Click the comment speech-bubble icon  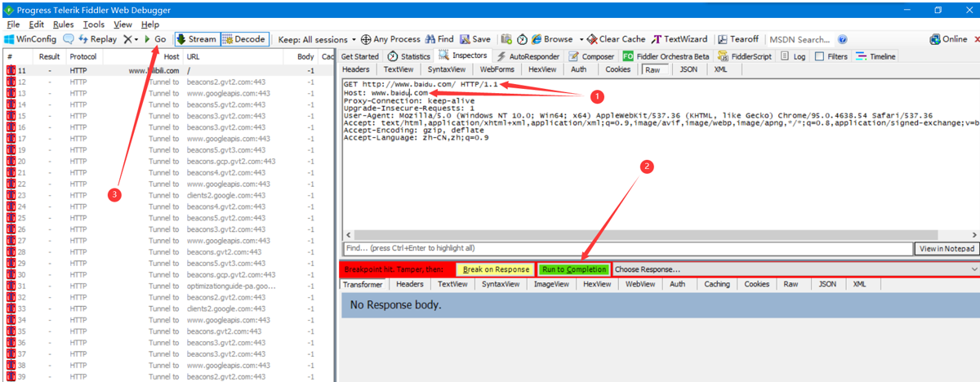pyautogui.click(x=69, y=39)
